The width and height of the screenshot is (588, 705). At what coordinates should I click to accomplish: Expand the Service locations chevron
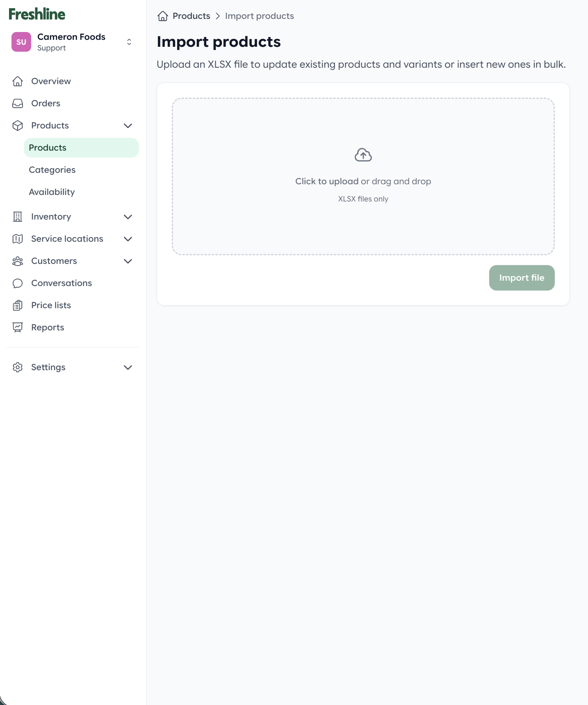pos(128,239)
